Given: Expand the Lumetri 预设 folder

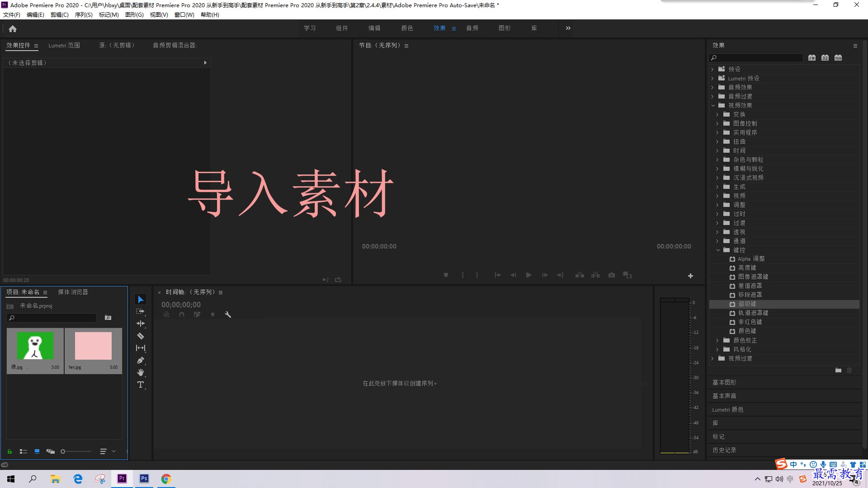Looking at the screenshot, I should (712, 78).
